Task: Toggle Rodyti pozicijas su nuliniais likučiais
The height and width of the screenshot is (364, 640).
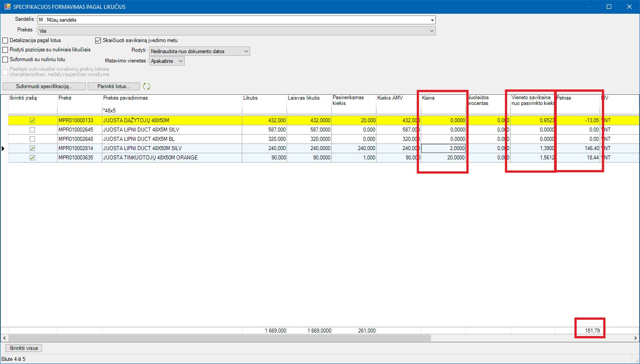Action: click(x=6, y=50)
